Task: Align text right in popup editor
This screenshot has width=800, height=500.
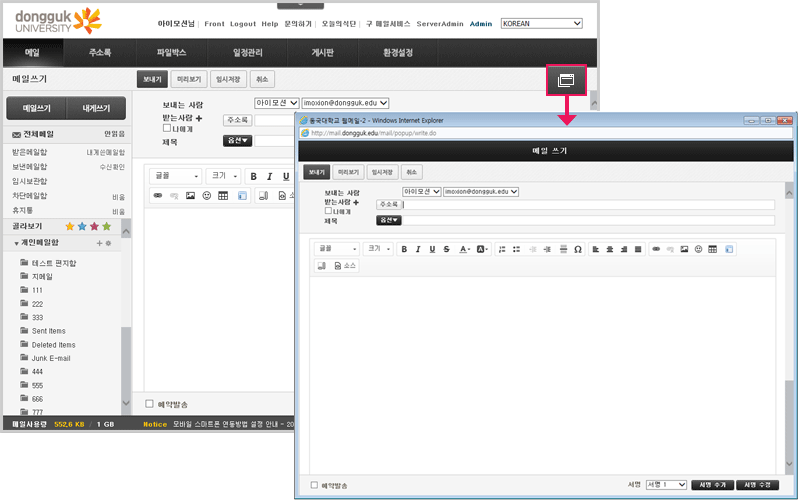Action: pos(624,249)
